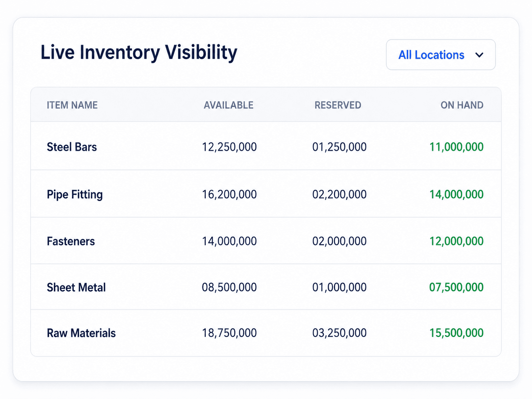Click Raw Materials reserved value 03,250,000

click(339, 333)
